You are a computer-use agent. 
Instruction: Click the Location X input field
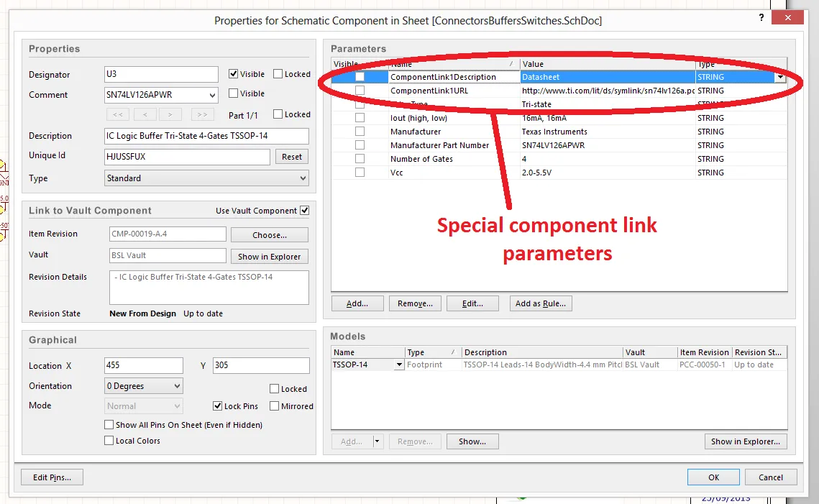point(144,365)
